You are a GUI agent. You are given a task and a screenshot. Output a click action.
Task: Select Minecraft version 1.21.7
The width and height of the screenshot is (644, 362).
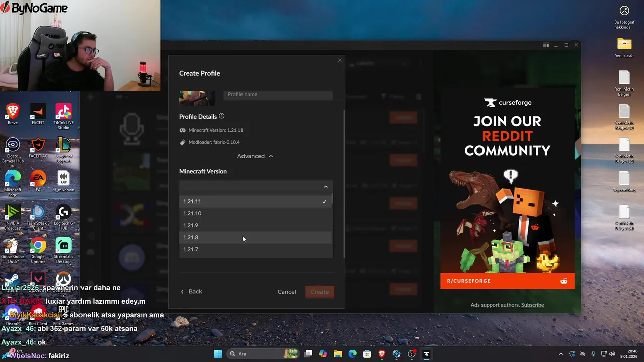[x=256, y=249]
